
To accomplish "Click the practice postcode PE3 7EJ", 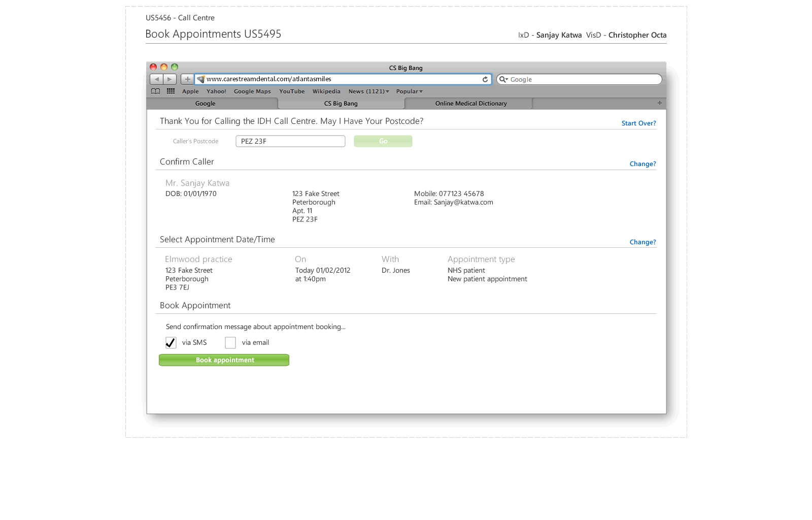I will [x=177, y=287].
